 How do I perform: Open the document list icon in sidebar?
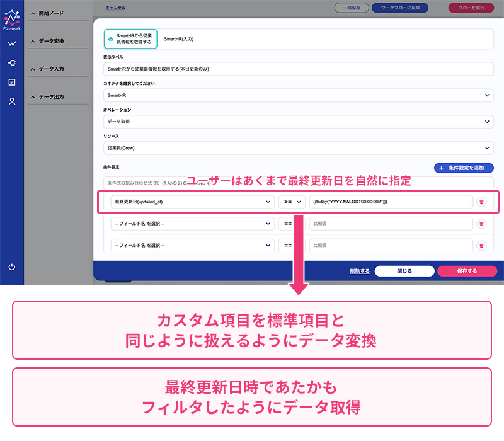(12, 83)
